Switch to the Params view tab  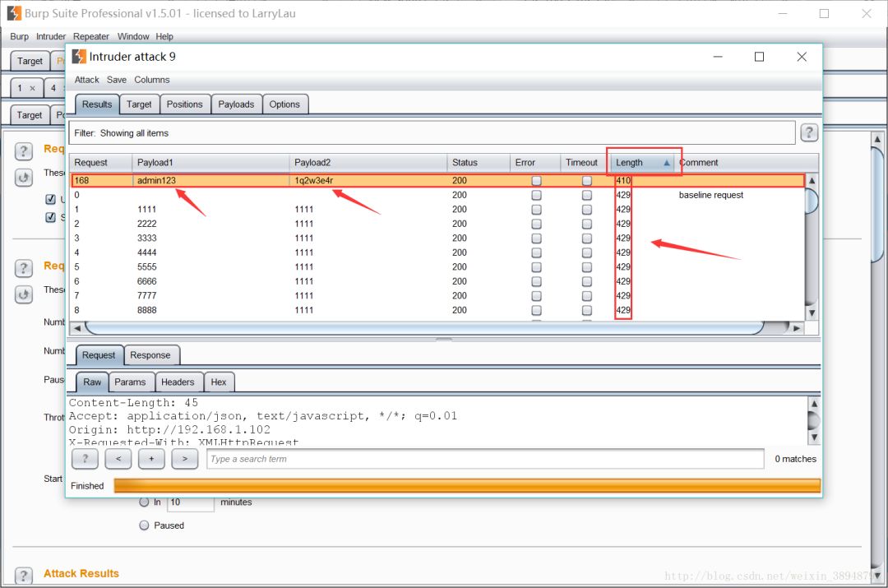tap(130, 382)
